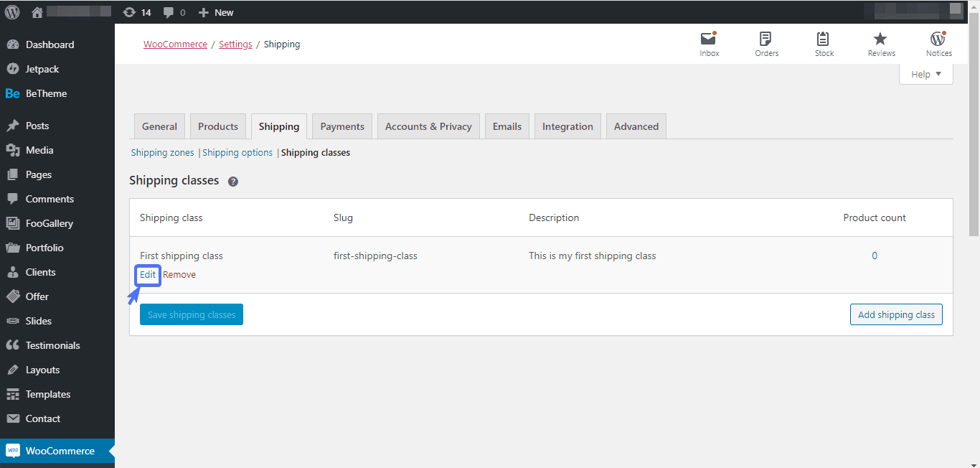
Task: Open the Templates sidebar icon
Action: point(12,394)
